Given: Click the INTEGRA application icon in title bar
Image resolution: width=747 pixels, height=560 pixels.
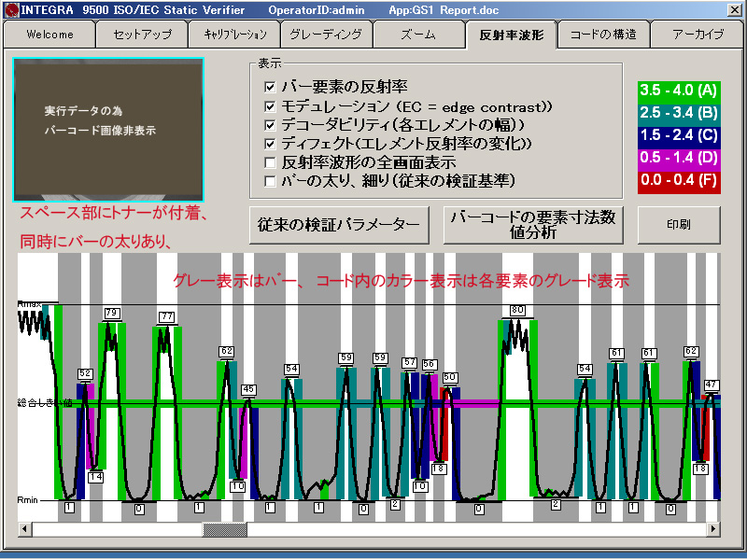Looking at the screenshot, I should click(x=9, y=9).
